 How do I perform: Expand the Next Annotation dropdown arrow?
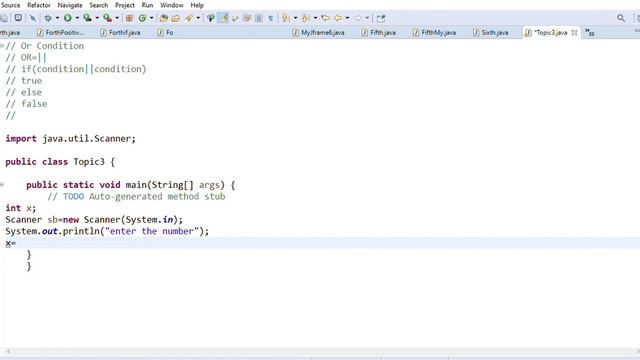coord(296,18)
